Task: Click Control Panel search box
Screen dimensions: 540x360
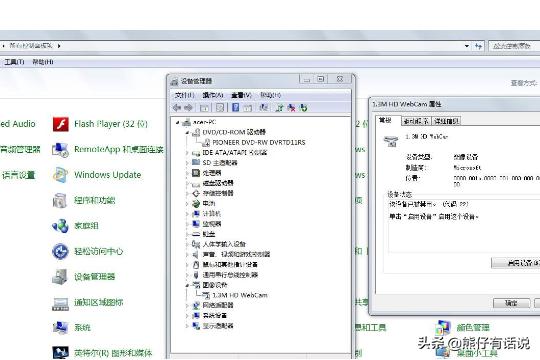Action: (514, 46)
